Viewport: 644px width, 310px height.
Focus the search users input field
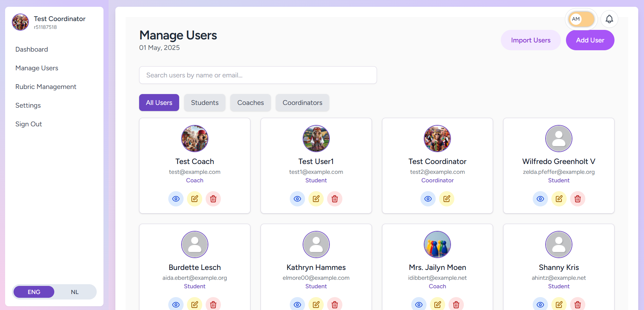tap(258, 75)
